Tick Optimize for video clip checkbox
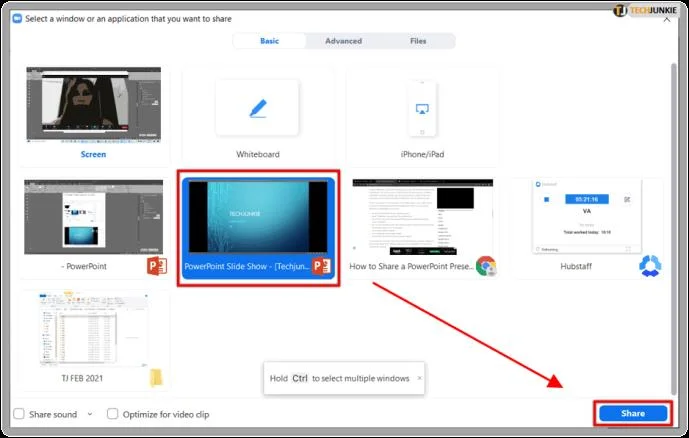The height and width of the screenshot is (438, 689). [x=112, y=414]
